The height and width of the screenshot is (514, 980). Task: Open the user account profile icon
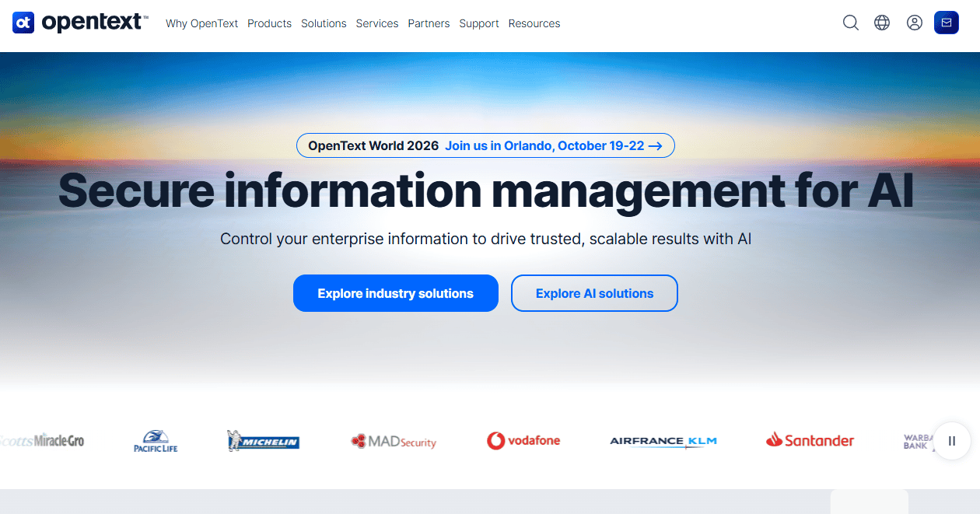[915, 23]
